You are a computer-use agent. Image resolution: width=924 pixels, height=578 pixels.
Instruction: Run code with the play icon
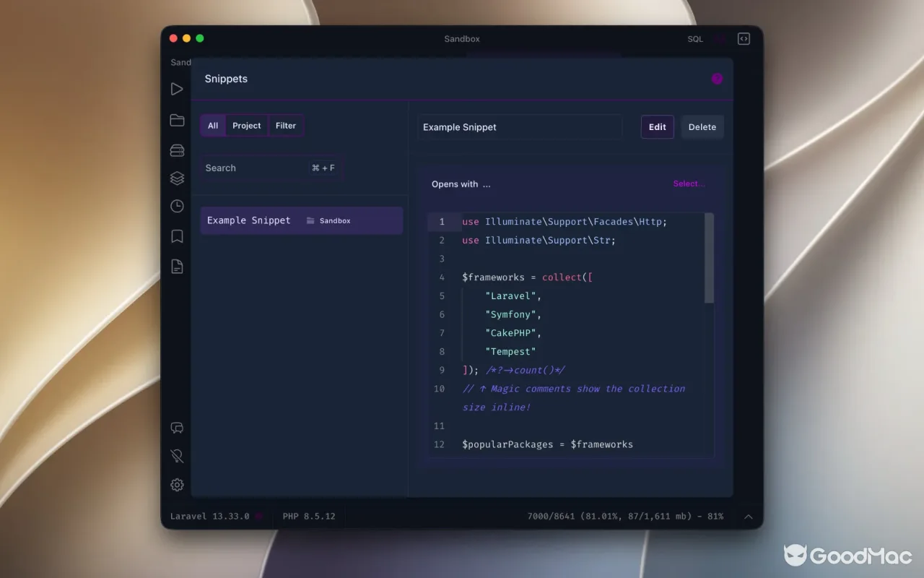(177, 89)
